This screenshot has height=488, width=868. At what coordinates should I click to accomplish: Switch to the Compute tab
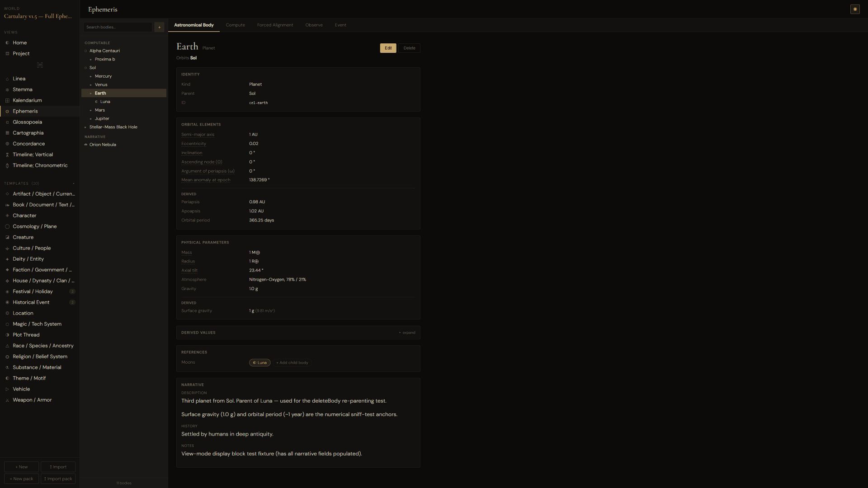pyautogui.click(x=236, y=25)
